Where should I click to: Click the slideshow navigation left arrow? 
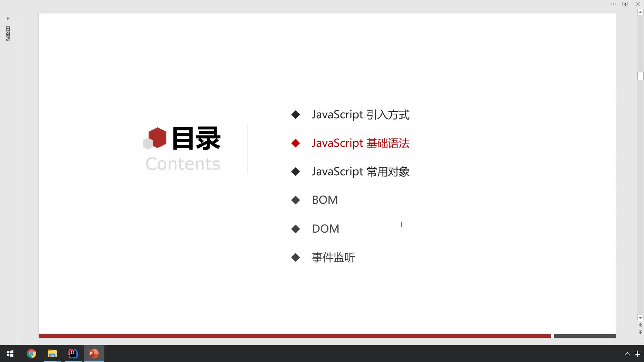coord(7,18)
